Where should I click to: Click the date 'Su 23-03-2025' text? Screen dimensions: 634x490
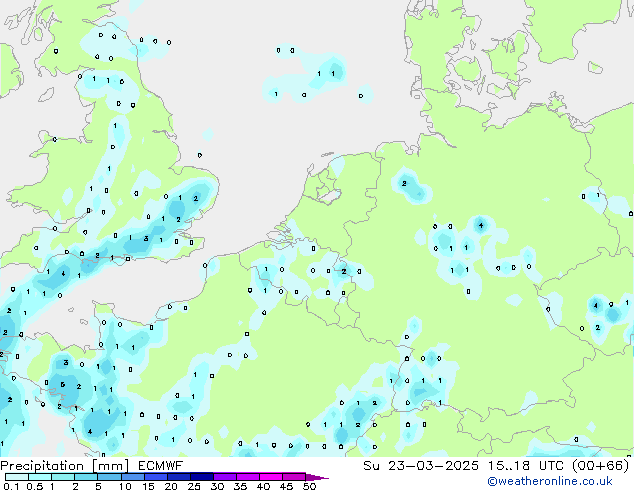pos(421,466)
